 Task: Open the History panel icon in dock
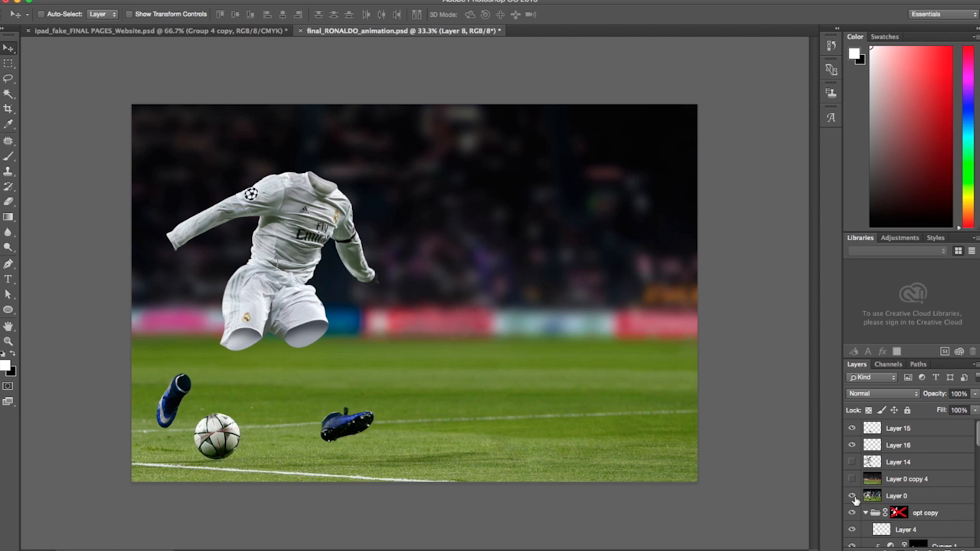pos(831,47)
